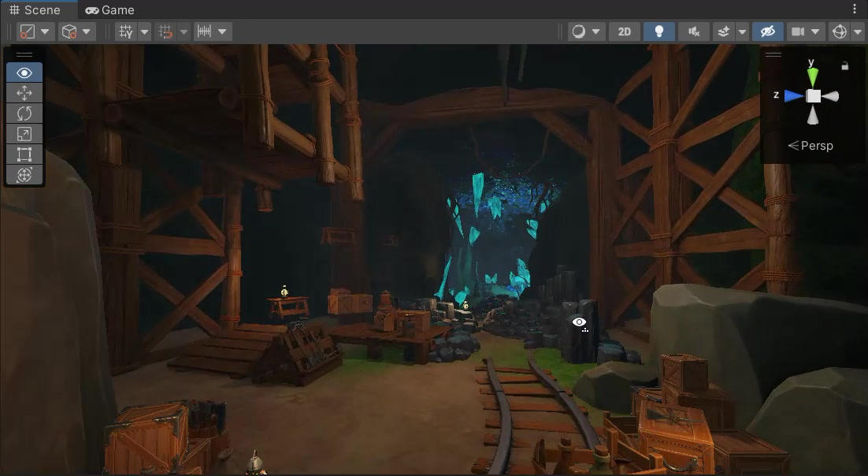Click the Gizmos icon in the toolbar

[x=839, y=32]
